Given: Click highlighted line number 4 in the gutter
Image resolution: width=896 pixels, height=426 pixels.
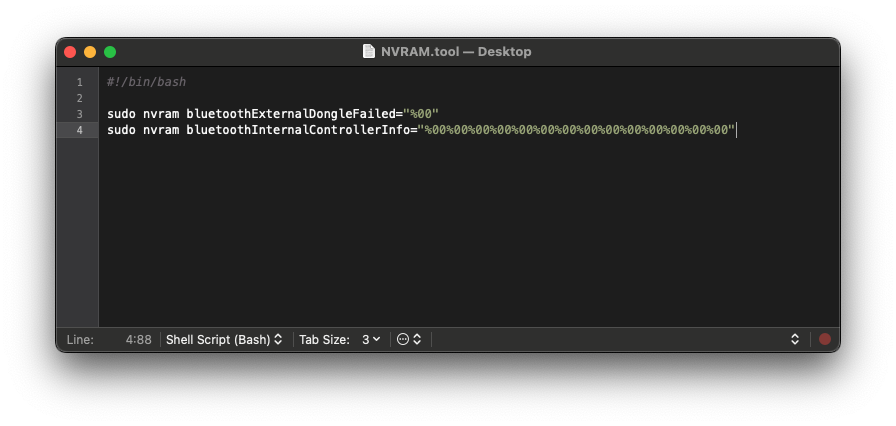Looking at the screenshot, I should click(79, 130).
